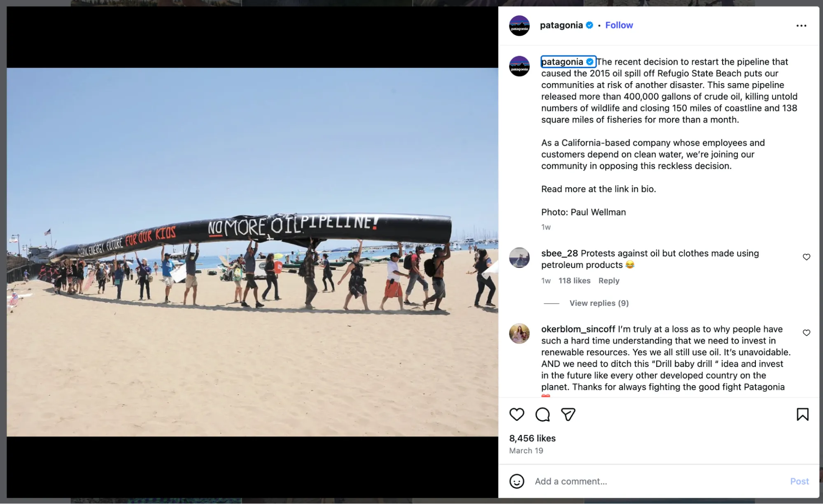Open the emoji picker smiley icon

(x=517, y=481)
